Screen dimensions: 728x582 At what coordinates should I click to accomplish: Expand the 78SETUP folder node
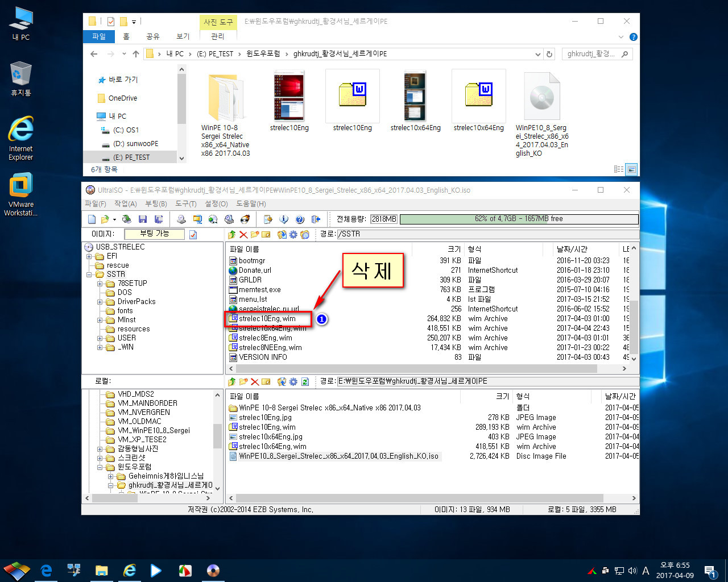(100, 284)
